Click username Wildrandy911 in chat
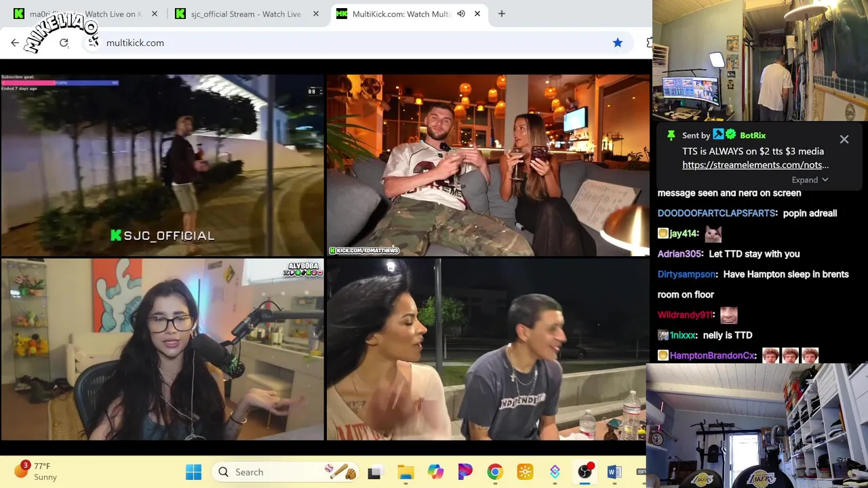This screenshot has width=868, height=488. [x=685, y=315]
